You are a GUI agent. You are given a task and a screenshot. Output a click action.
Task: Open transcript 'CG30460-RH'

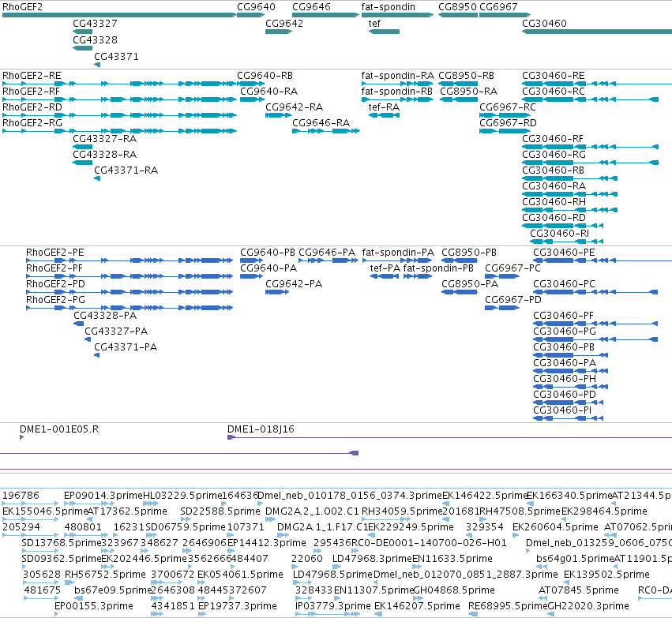[x=554, y=202]
